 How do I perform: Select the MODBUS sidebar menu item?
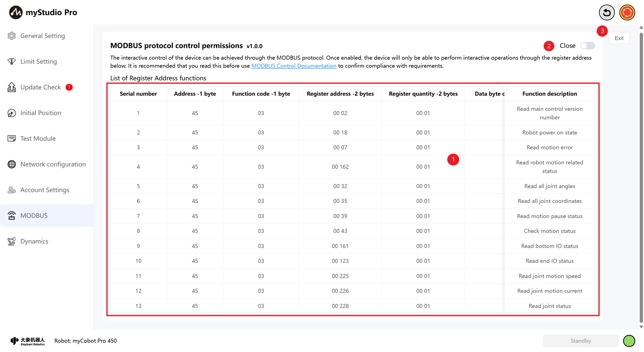pyautogui.click(x=34, y=216)
